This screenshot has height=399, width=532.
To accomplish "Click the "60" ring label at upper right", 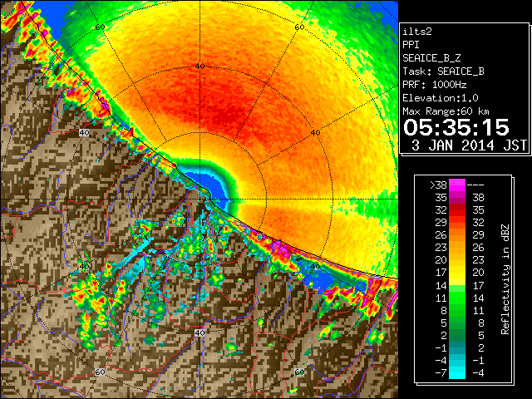I will (x=299, y=27).
